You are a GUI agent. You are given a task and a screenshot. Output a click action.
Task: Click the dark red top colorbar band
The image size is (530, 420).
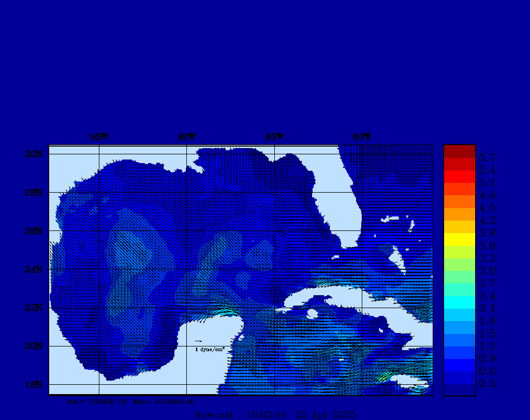point(459,151)
